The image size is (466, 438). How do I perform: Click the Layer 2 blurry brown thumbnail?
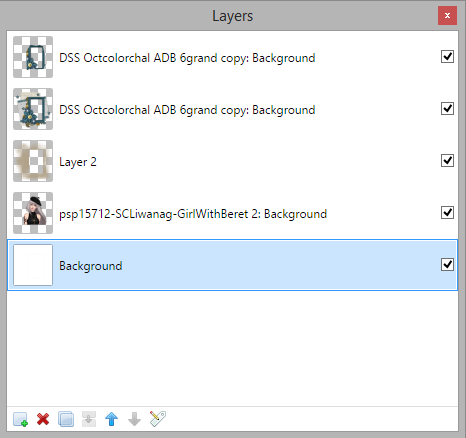[33, 161]
